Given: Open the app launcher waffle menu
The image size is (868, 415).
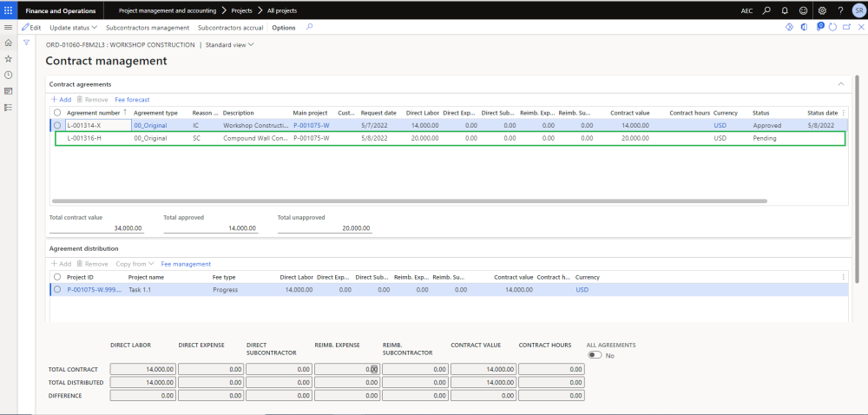Looking at the screenshot, I should pyautogui.click(x=8, y=10).
